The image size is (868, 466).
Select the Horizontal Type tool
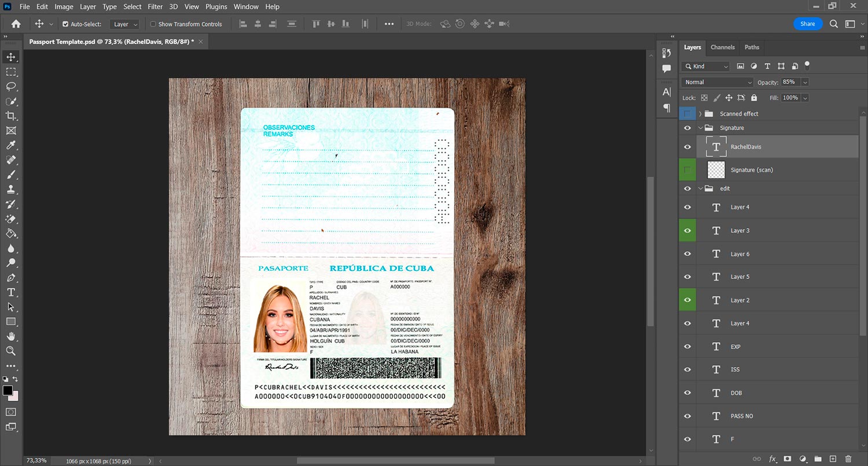coord(11,292)
